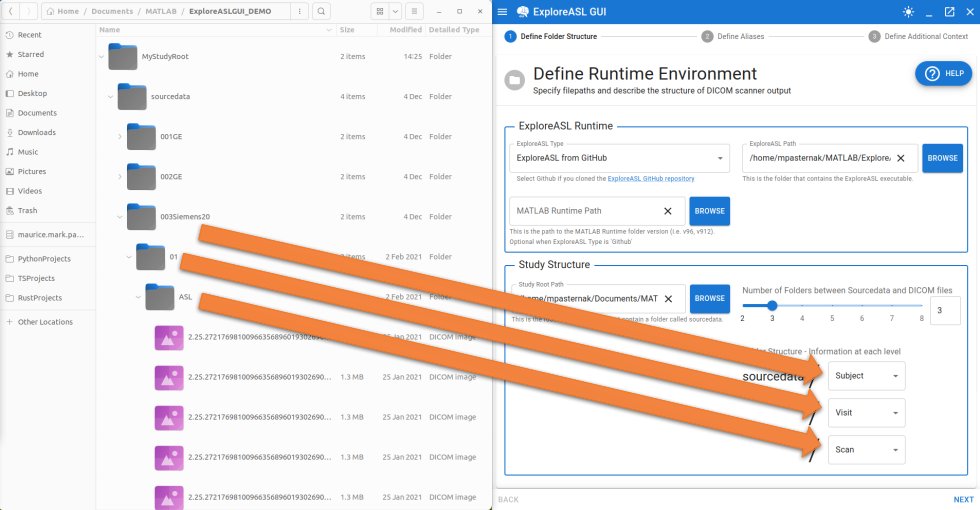Open the Subject folder level dropdown
This screenshot has width=980, height=510.
pos(866,376)
